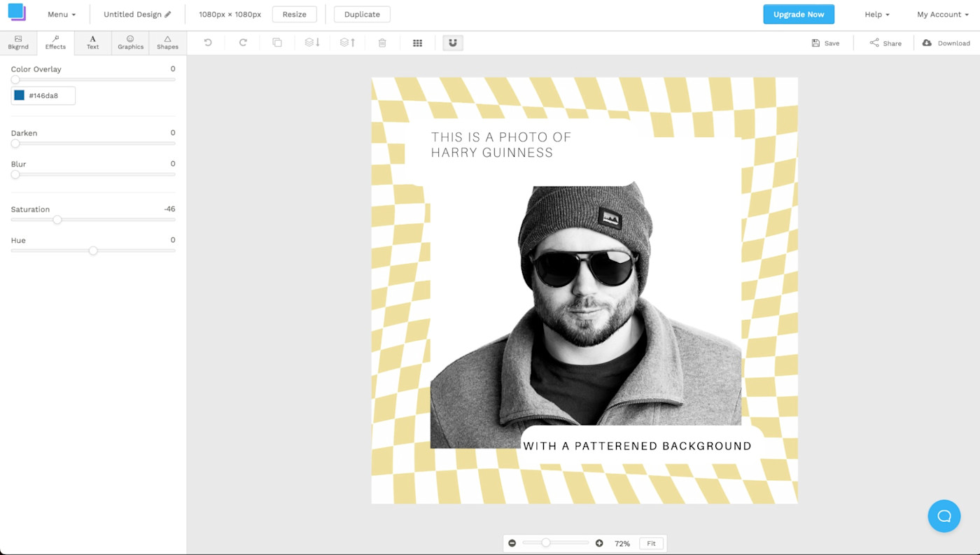
Task: Click the Fit zoom button
Action: tap(651, 544)
